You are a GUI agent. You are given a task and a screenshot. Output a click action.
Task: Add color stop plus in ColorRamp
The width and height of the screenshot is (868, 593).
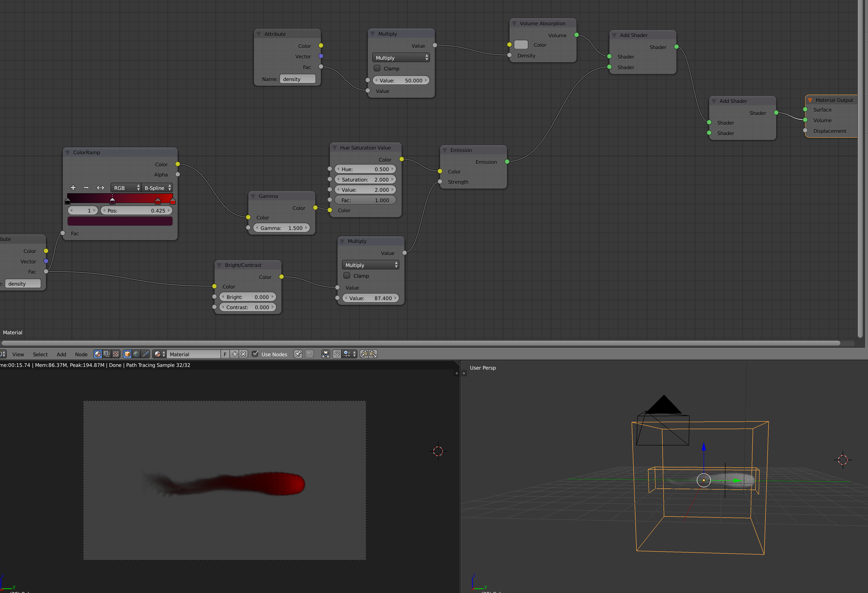[73, 188]
